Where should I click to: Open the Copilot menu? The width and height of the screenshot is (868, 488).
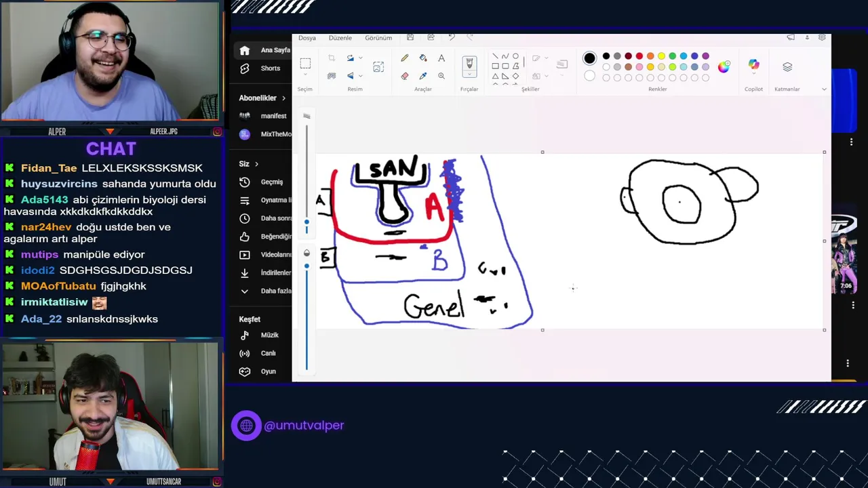click(x=754, y=66)
